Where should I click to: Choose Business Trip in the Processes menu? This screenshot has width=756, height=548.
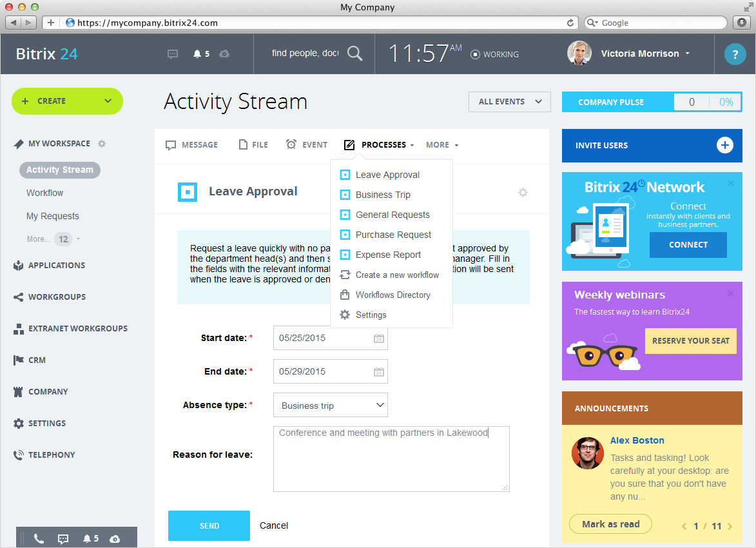click(375, 195)
